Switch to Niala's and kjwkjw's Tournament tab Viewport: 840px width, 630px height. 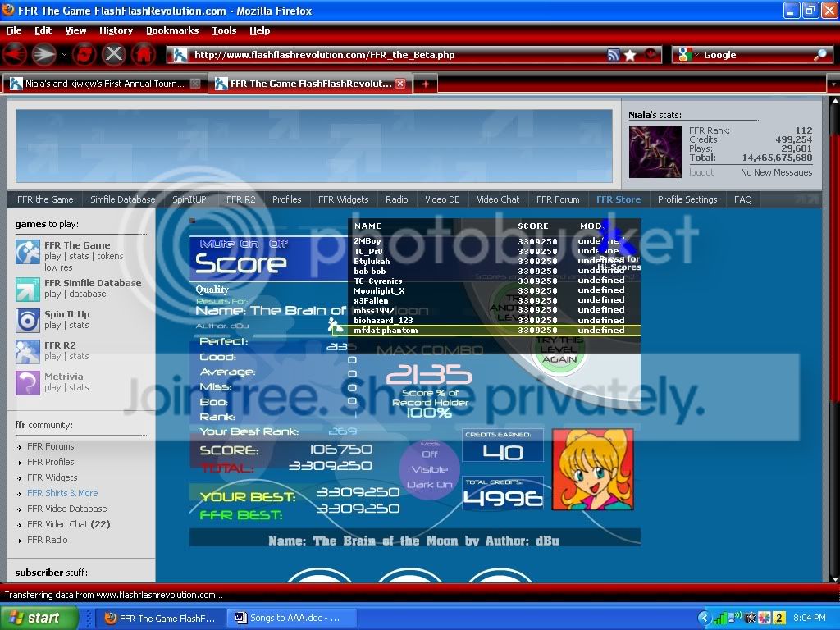98,84
